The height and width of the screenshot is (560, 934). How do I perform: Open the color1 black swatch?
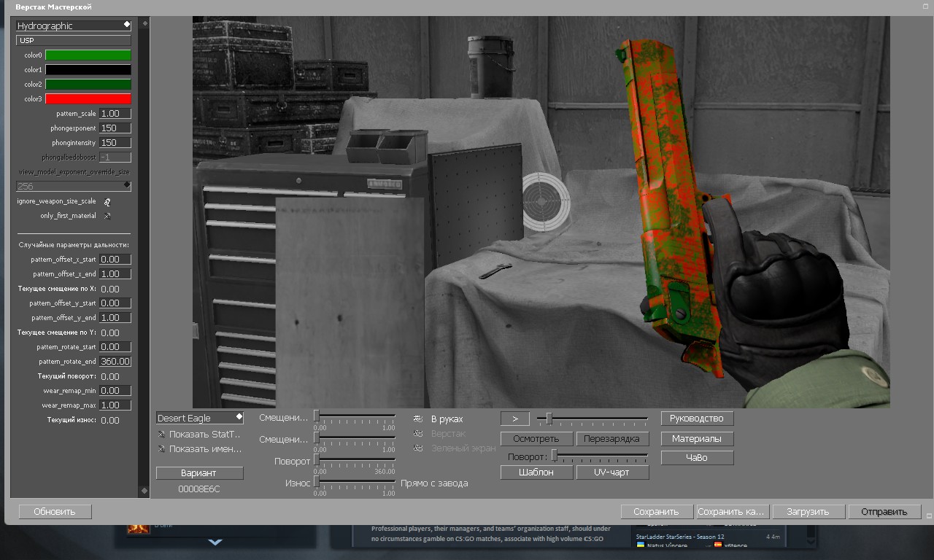point(88,70)
